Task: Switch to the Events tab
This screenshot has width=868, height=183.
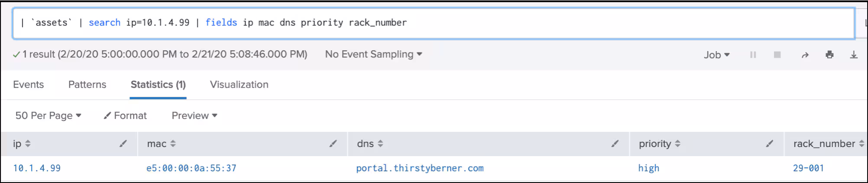Action: pos(29,85)
